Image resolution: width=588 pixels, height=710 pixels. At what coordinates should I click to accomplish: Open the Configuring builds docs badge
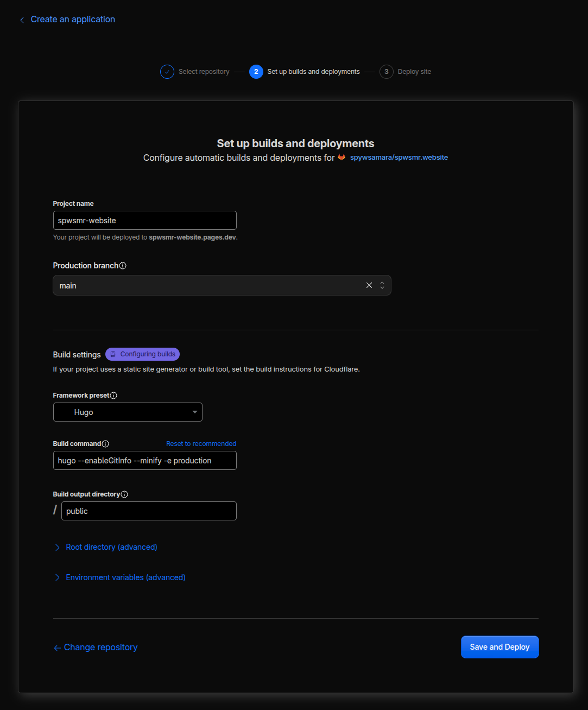point(142,354)
